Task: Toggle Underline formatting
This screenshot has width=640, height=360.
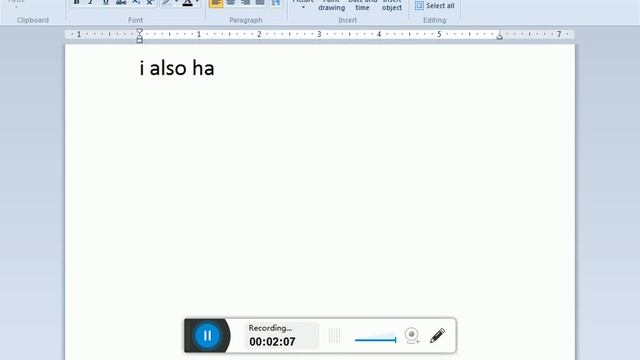Action: pyautogui.click(x=106, y=2)
